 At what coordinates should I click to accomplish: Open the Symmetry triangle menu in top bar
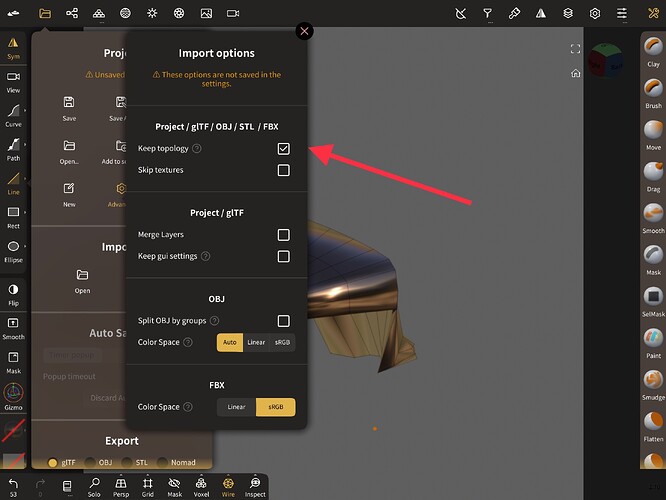coord(541,14)
